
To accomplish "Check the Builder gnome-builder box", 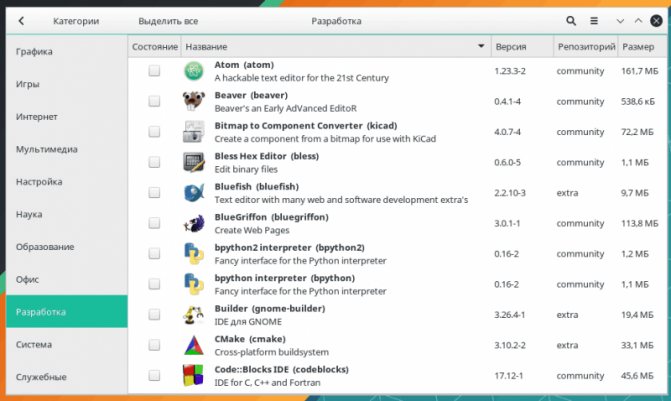I will click(154, 314).
